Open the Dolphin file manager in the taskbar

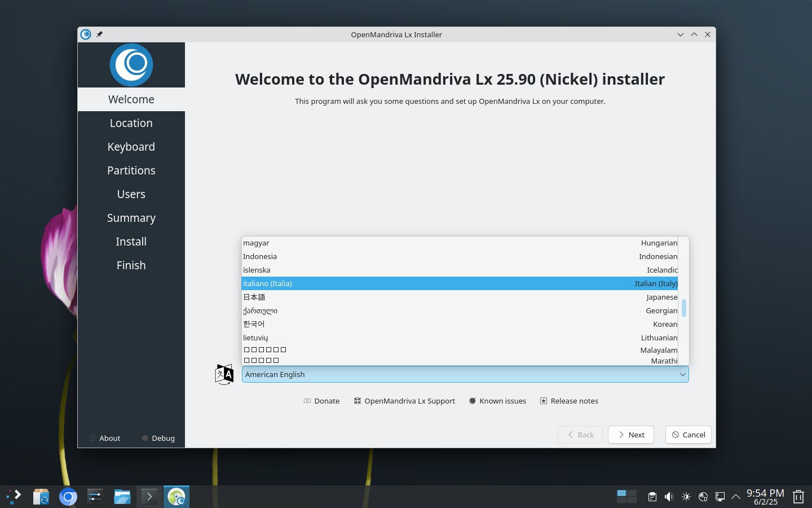[122, 497]
